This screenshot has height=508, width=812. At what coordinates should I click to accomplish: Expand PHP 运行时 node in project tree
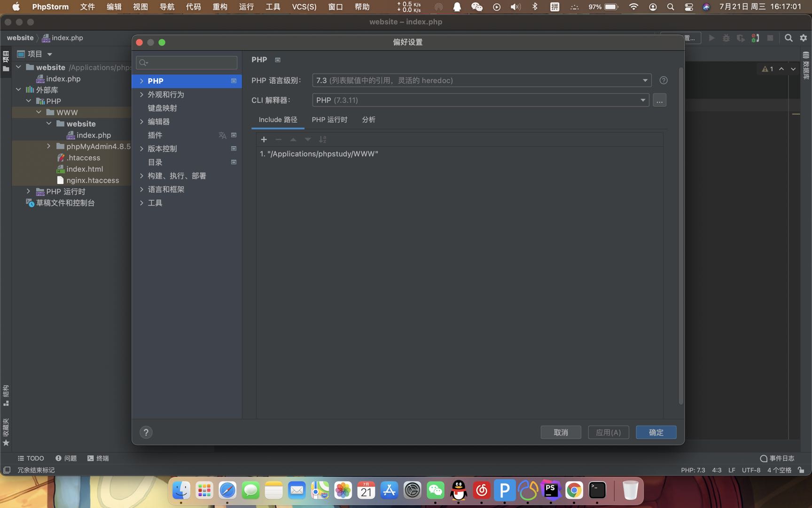pos(28,191)
